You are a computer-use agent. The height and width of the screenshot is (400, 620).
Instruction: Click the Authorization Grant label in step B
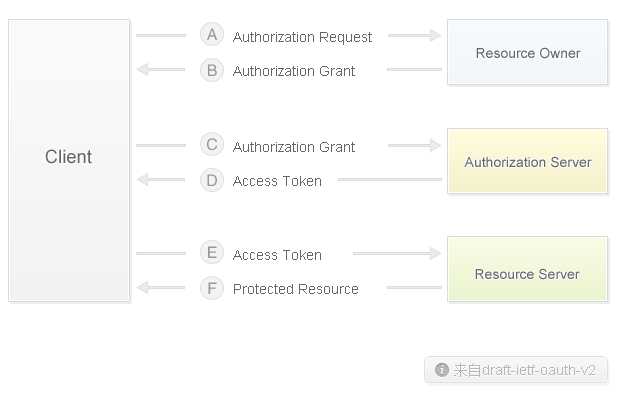click(x=294, y=71)
